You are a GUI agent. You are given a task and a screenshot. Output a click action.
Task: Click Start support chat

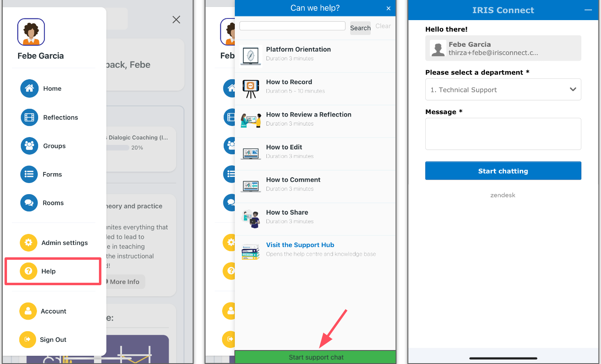315,357
